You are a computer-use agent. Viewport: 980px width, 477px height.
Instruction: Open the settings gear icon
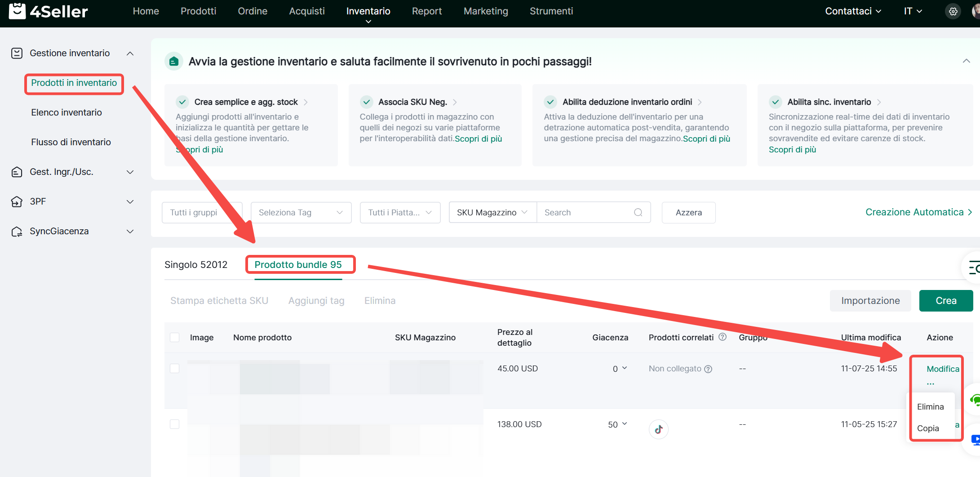pyautogui.click(x=953, y=12)
